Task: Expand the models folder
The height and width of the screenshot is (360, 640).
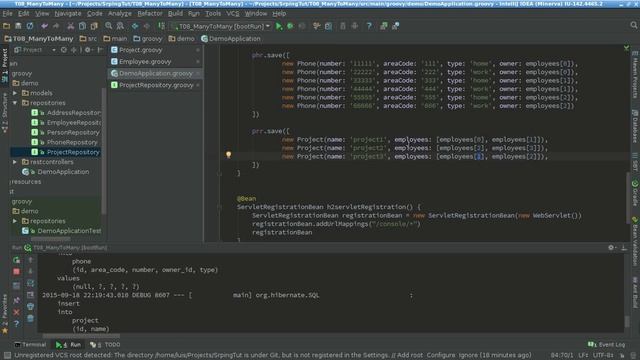Action: (x=15, y=93)
